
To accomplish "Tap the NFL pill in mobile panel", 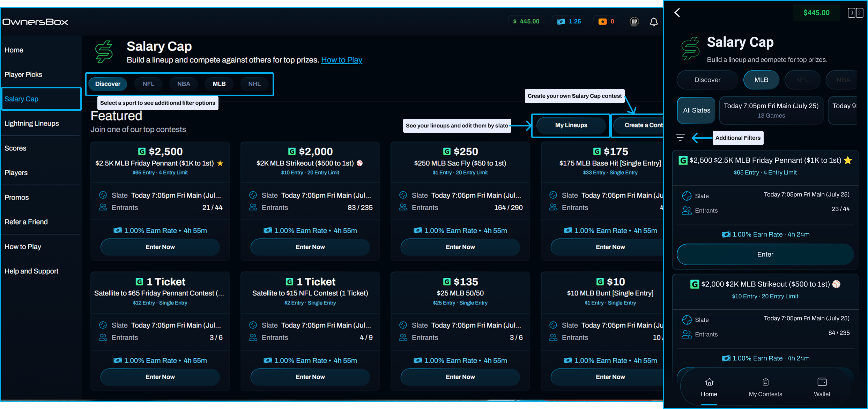I will (x=802, y=80).
